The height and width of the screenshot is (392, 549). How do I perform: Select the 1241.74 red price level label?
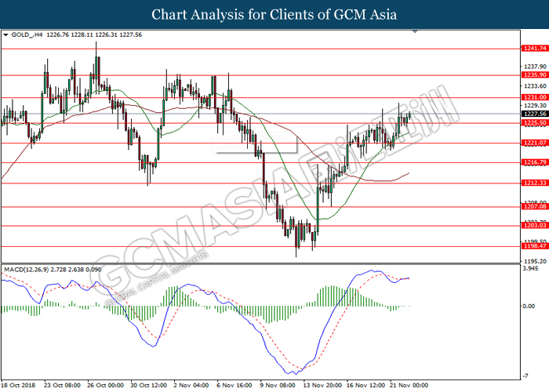click(535, 49)
